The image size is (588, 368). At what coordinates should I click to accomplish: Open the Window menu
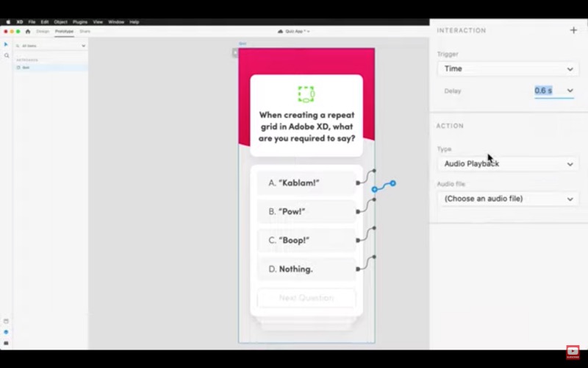click(x=116, y=22)
